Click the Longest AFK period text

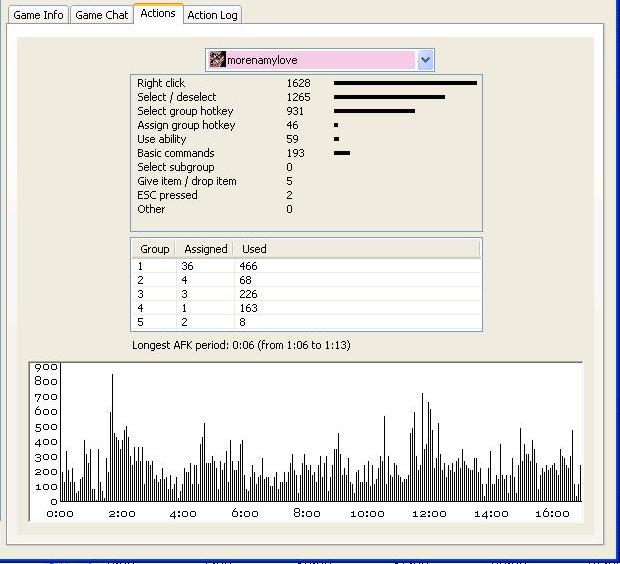[x=241, y=345]
